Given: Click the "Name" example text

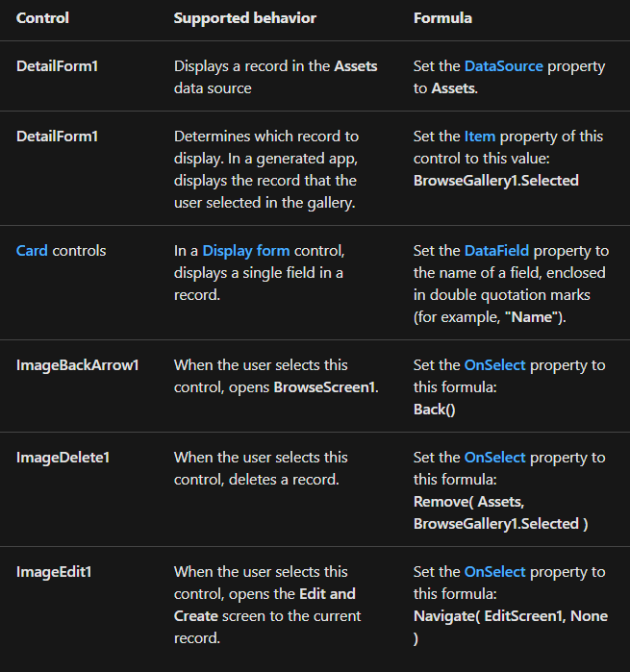Looking at the screenshot, I should pos(530,318).
